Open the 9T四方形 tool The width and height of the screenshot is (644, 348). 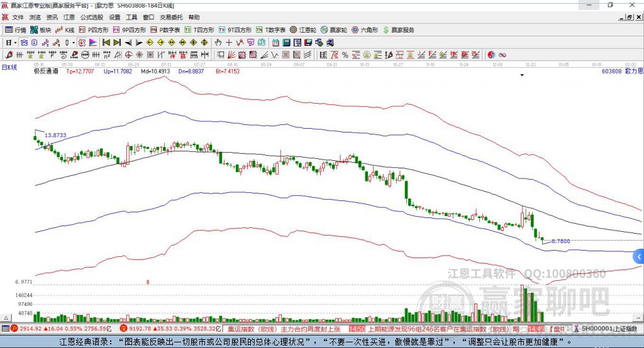[x=235, y=30]
